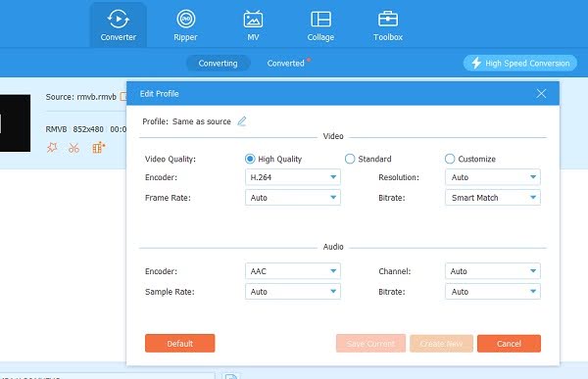Show the Converted list
Screen dimensions: 588x379
point(286,63)
